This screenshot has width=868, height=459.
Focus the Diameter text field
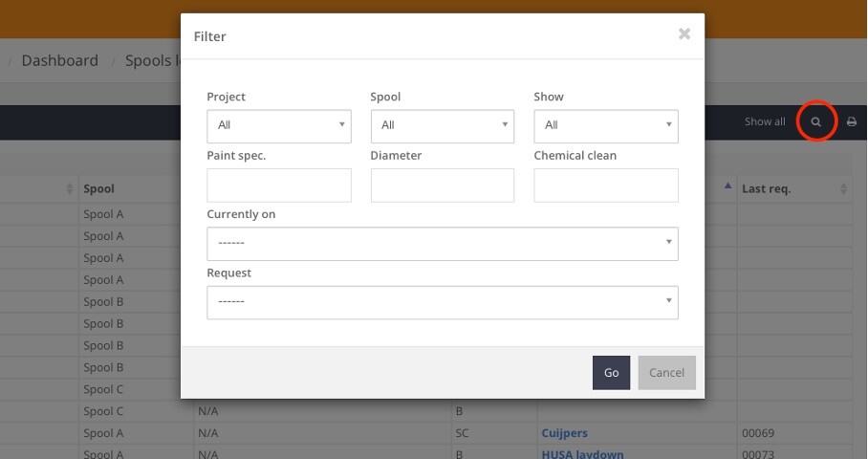point(442,185)
